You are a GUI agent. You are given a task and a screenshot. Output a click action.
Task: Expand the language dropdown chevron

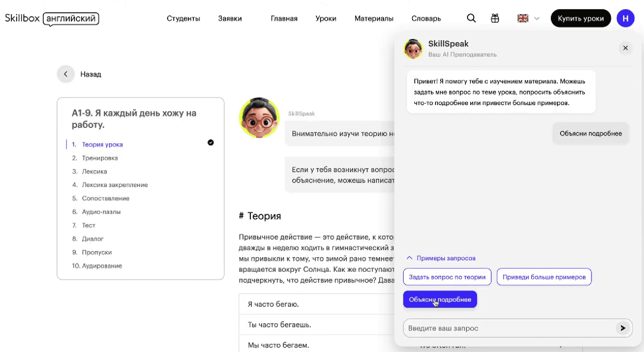[x=537, y=19]
